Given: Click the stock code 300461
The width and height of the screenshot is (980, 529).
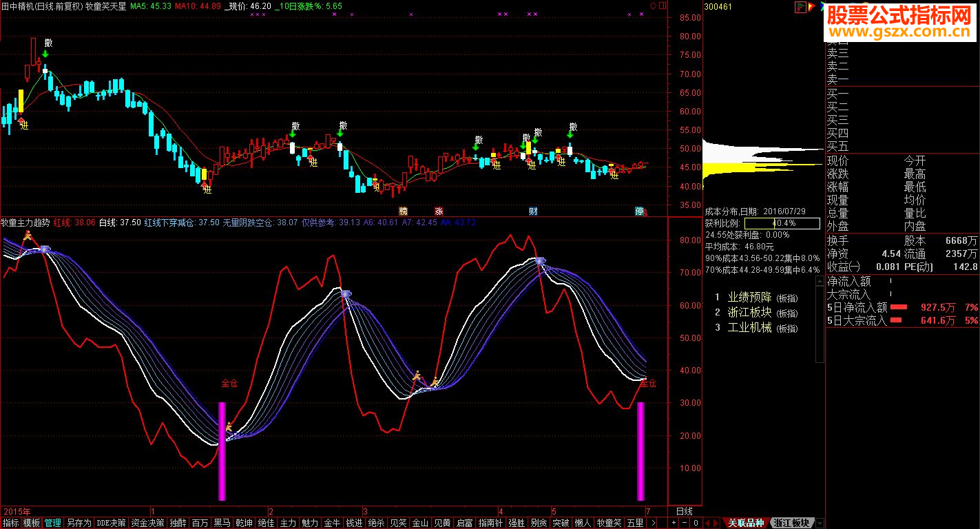Looking at the screenshot, I should (x=718, y=6).
